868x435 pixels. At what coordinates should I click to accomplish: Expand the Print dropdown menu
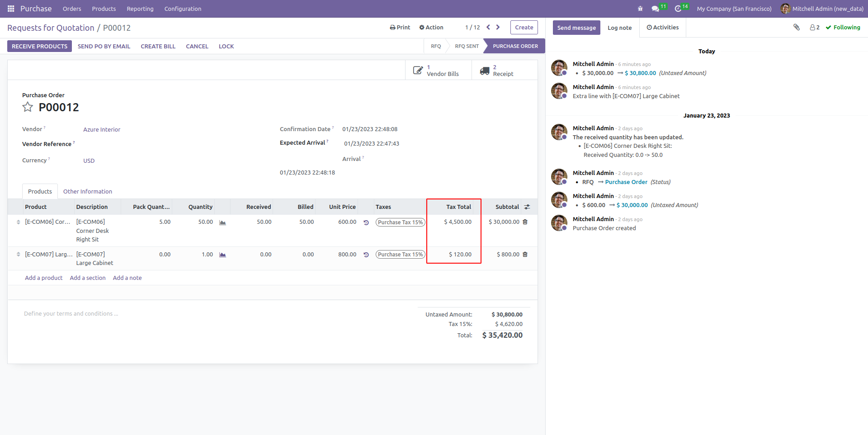tap(400, 28)
